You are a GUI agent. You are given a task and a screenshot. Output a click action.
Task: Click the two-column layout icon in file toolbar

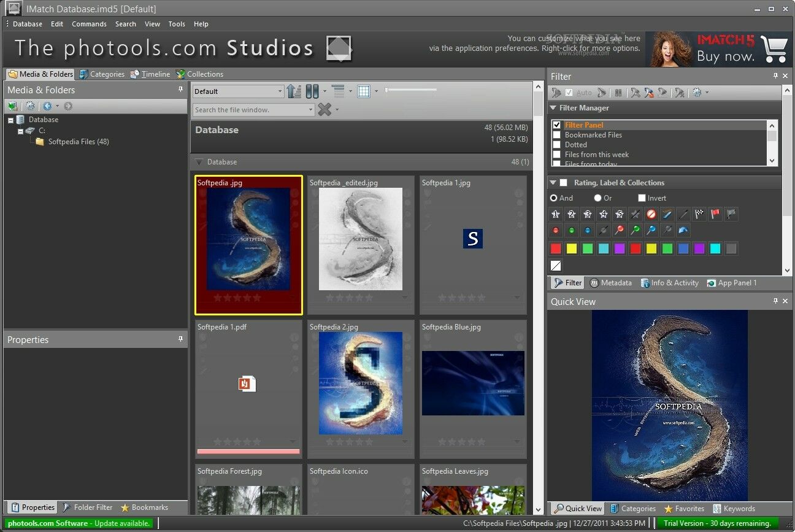(312, 91)
